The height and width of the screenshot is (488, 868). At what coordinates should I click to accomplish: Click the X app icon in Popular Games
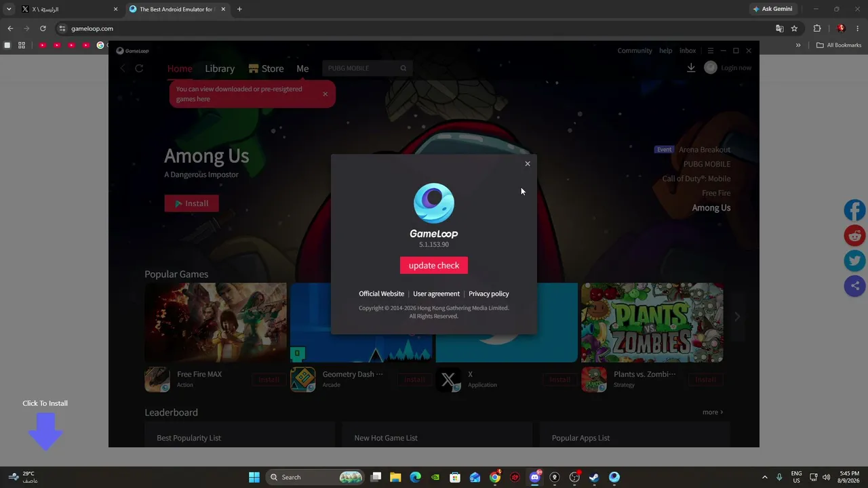coord(448,380)
